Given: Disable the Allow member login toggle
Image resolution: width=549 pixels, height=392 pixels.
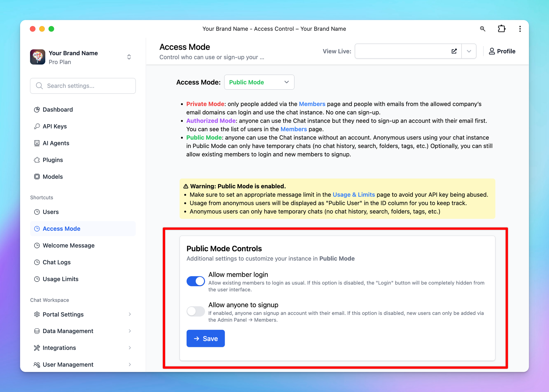Looking at the screenshot, I should [x=196, y=281].
